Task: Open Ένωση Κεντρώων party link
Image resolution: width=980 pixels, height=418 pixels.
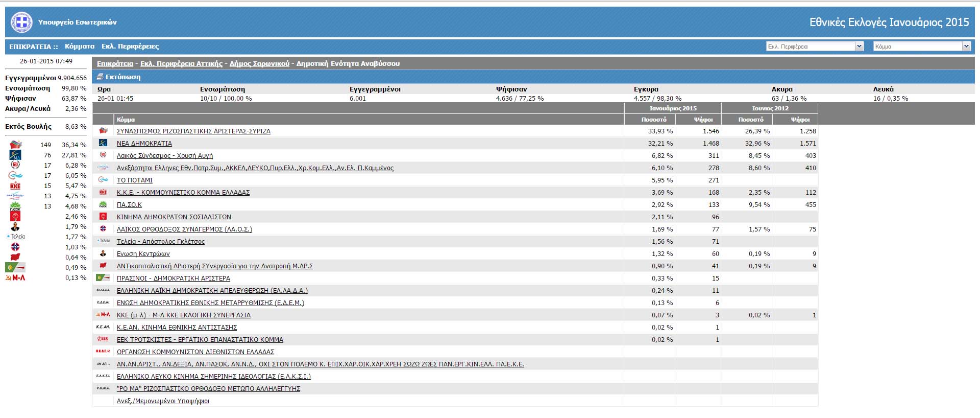Action: pyautogui.click(x=143, y=254)
